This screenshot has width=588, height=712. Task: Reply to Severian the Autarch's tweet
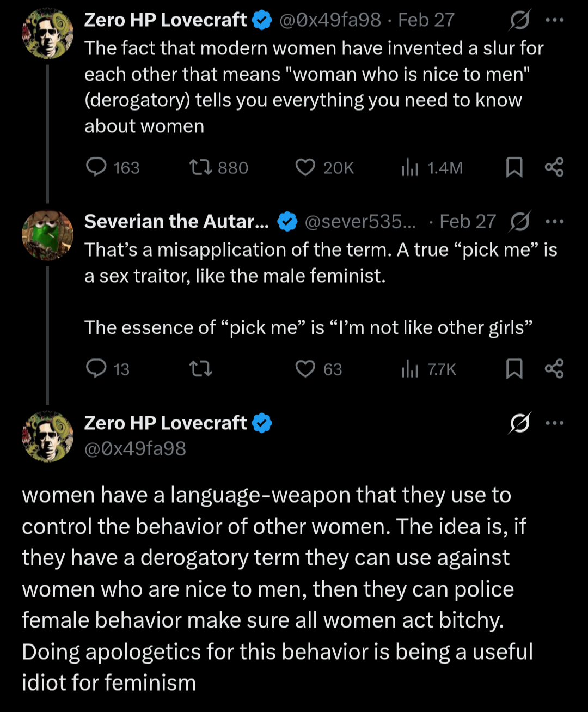pos(96,369)
